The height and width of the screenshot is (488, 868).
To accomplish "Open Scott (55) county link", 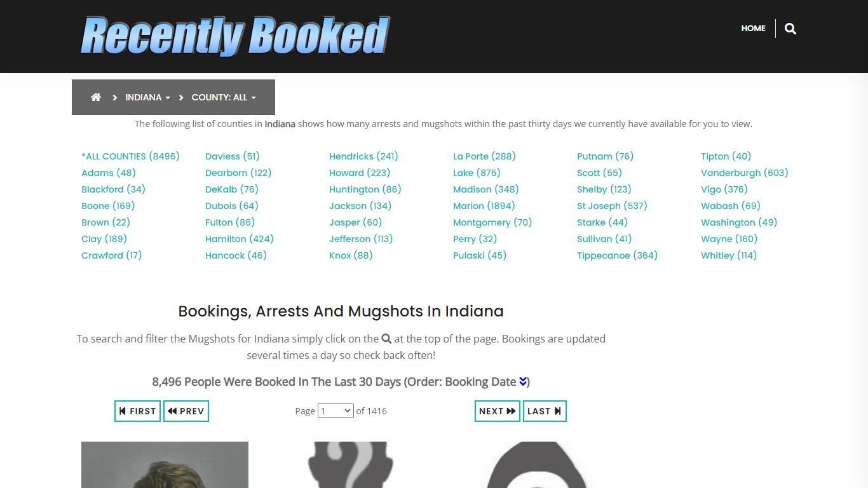I will 599,173.
